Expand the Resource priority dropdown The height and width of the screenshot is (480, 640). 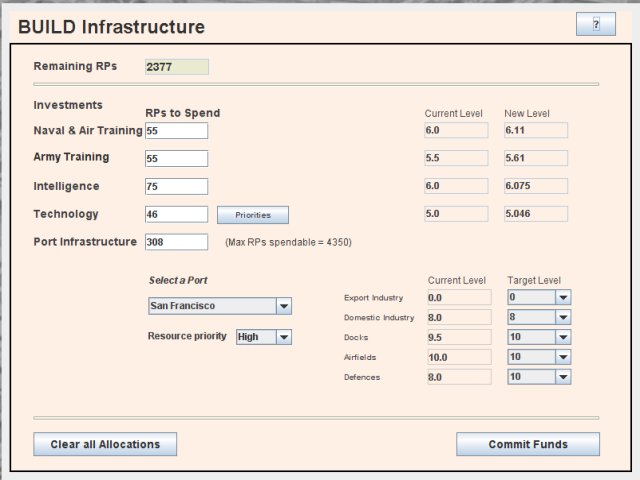coord(264,337)
